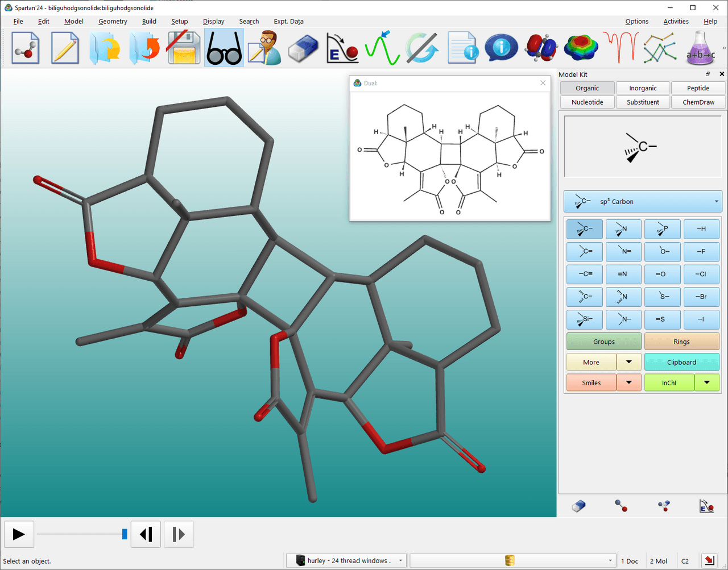Viewport: 728px width, 570px height.
Task: Click the Save document floppy icon
Action: pyautogui.click(x=184, y=48)
